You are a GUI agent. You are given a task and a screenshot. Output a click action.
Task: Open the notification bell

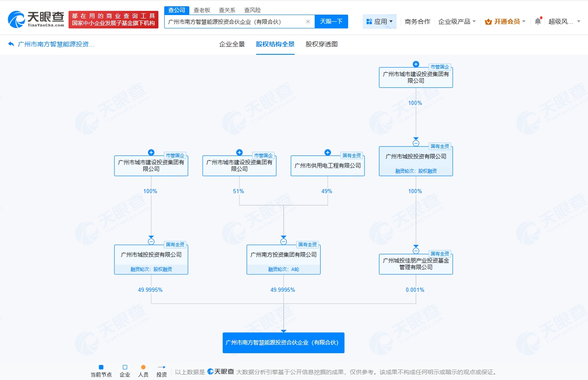pyautogui.click(x=538, y=21)
